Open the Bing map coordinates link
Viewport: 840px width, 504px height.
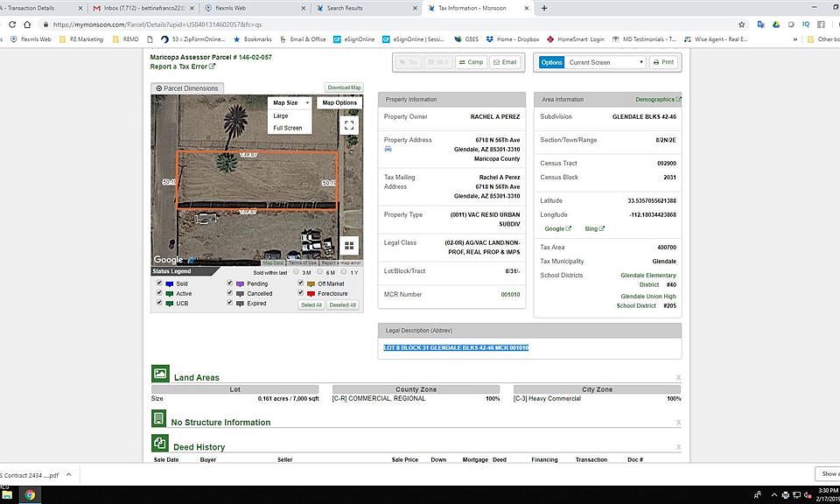[595, 228]
